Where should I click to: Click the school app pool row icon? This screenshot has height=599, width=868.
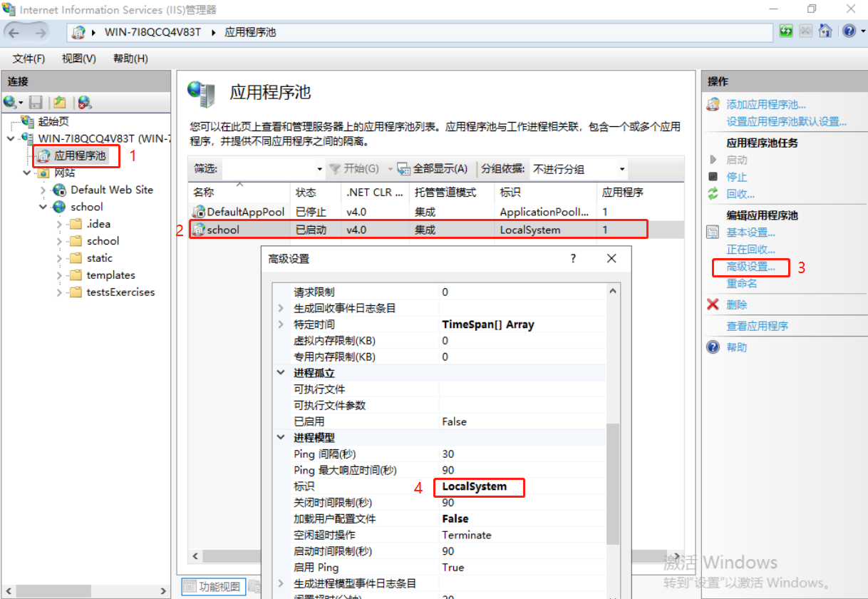tap(199, 230)
